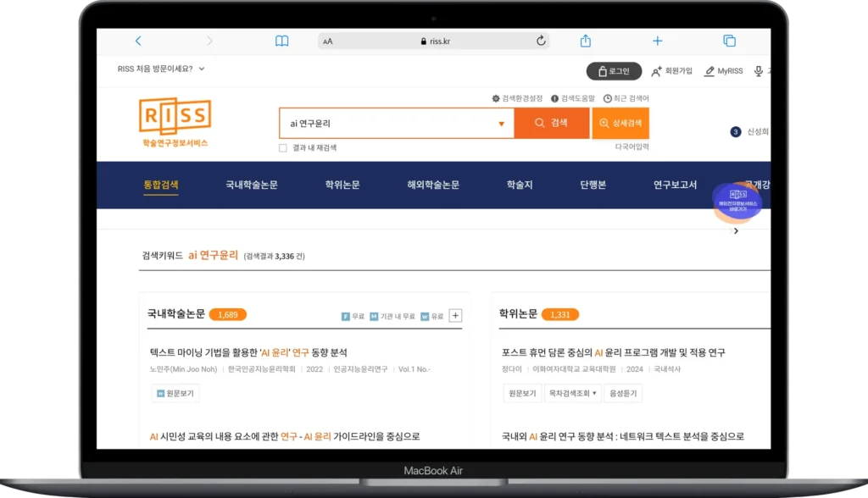Image resolution: width=868 pixels, height=498 pixels.
Task: Switch to 연구보고서 tab
Action: point(675,185)
